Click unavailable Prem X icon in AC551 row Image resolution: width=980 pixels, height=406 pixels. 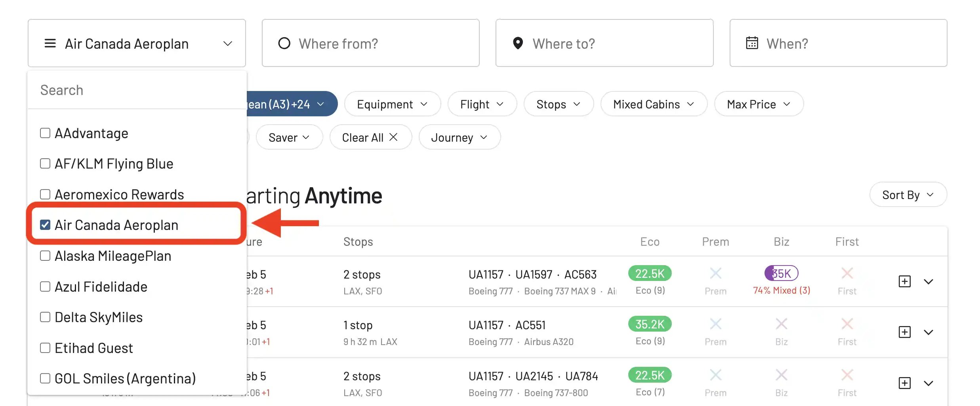click(x=715, y=324)
